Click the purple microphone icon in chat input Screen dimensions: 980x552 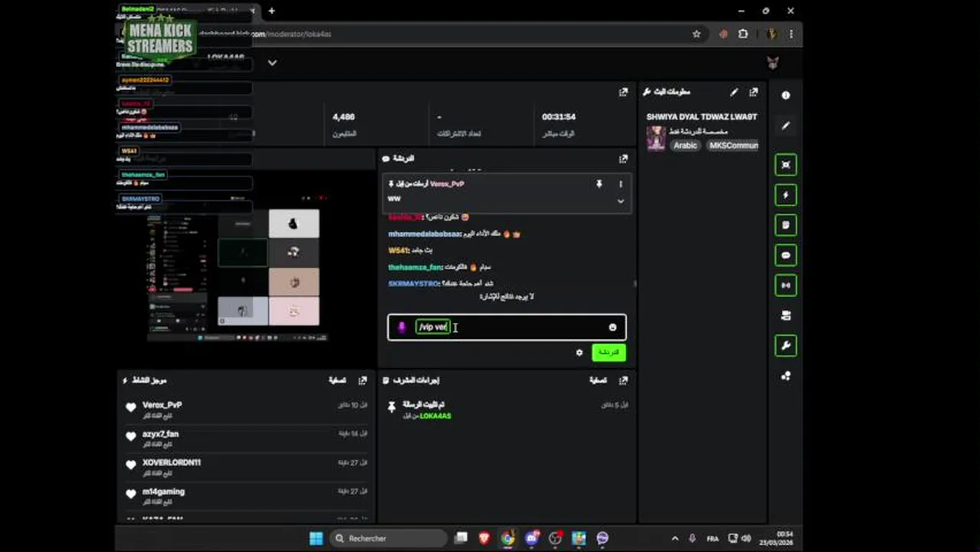401,327
